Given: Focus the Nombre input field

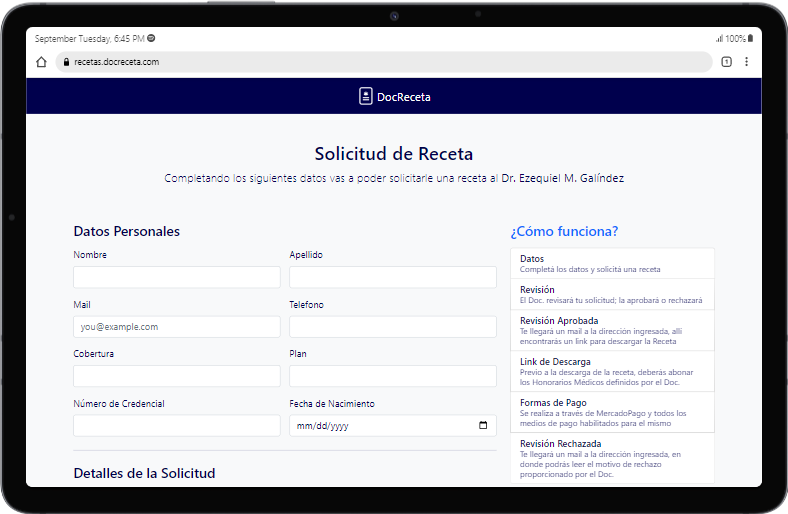Looking at the screenshot, I should [x=177, y=277].
